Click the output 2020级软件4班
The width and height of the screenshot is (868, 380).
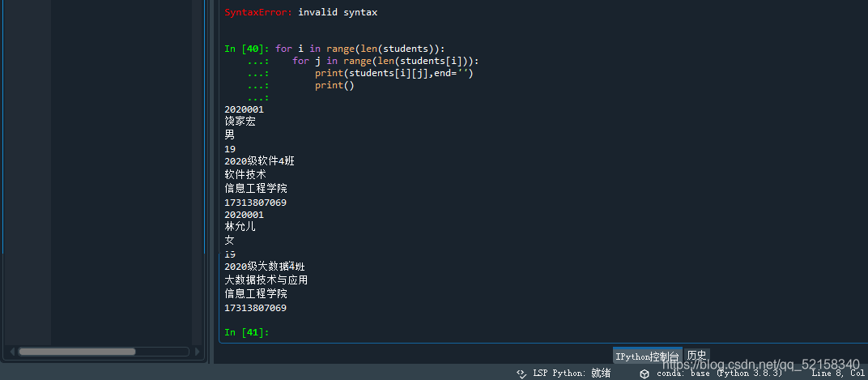259,161
